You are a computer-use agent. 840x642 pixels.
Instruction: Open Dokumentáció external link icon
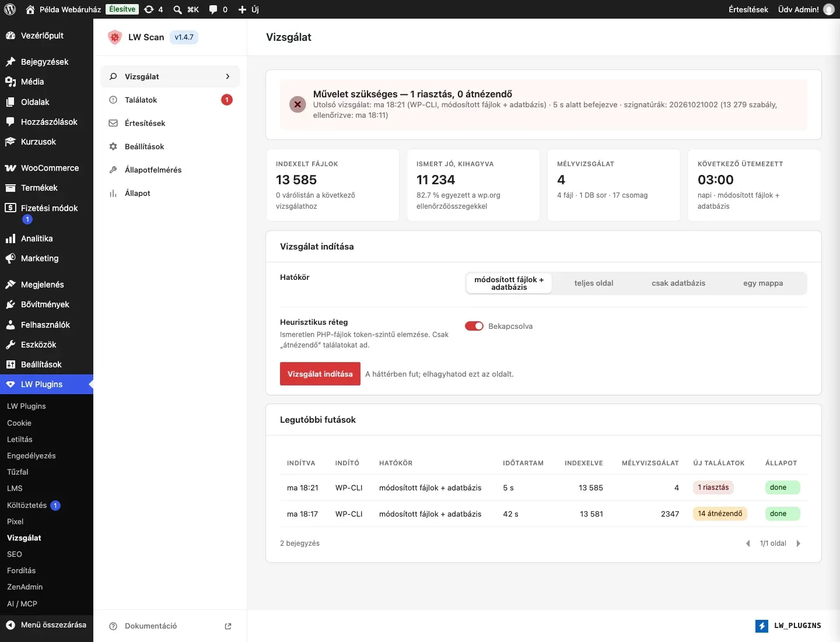228,626
